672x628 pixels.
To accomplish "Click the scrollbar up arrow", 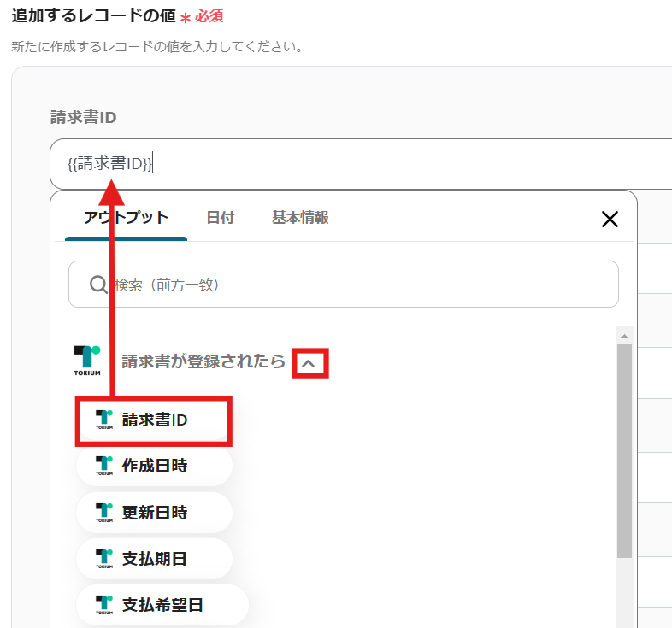I will (624, 337).
